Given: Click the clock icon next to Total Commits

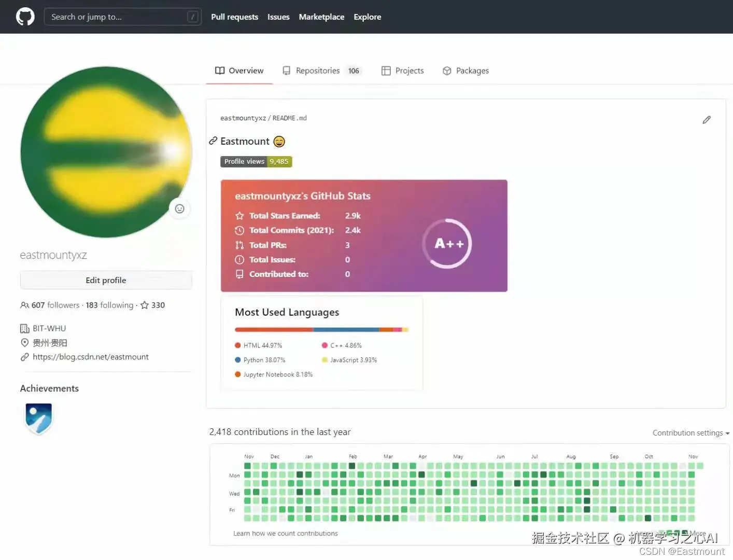Looking at the screenshot, I should click(x=239, y=230).
